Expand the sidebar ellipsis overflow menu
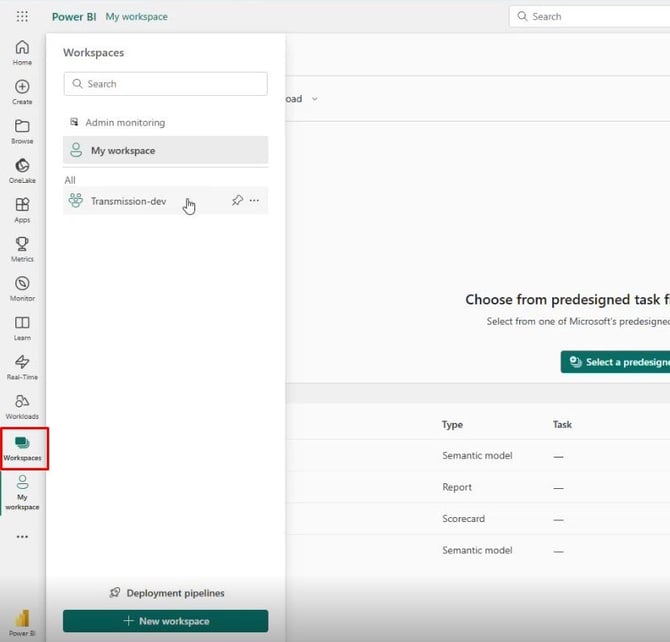Screen dimensions: 670x642 pyautogui.click(x=22, y=537)
